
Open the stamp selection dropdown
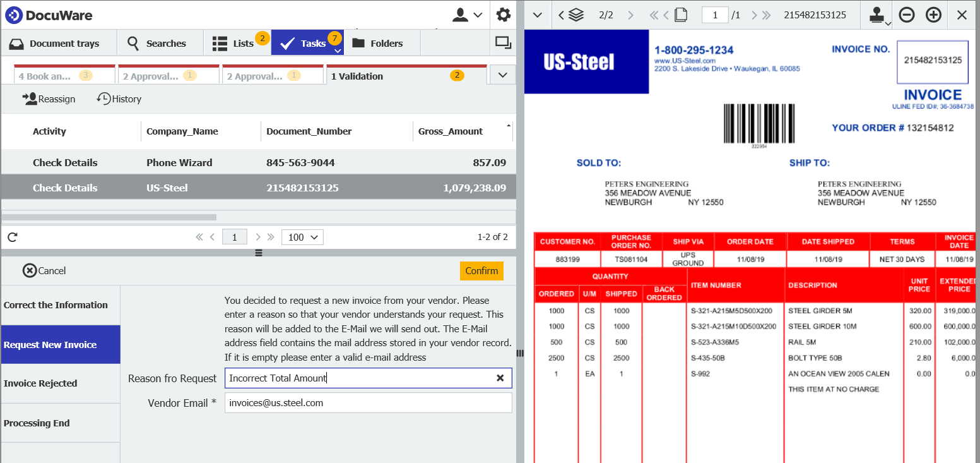(x=887, y=20)
